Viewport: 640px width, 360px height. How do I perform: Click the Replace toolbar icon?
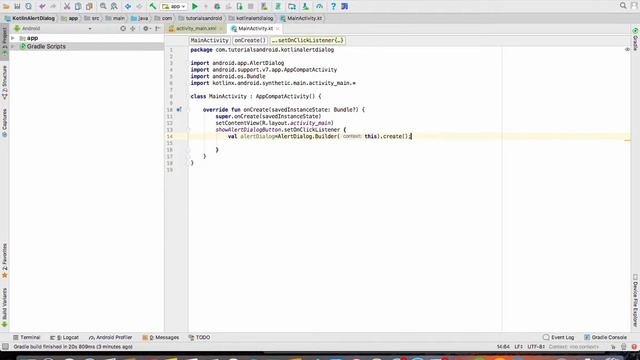114,6
